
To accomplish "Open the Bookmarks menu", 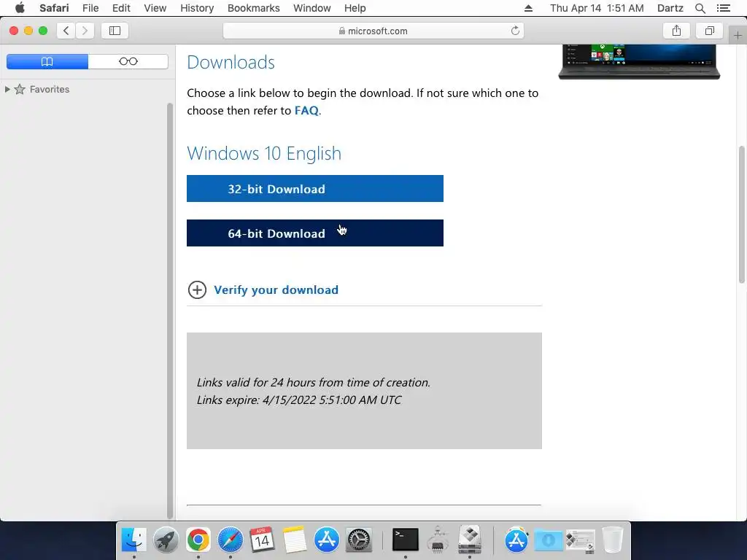I will point(254,8).
